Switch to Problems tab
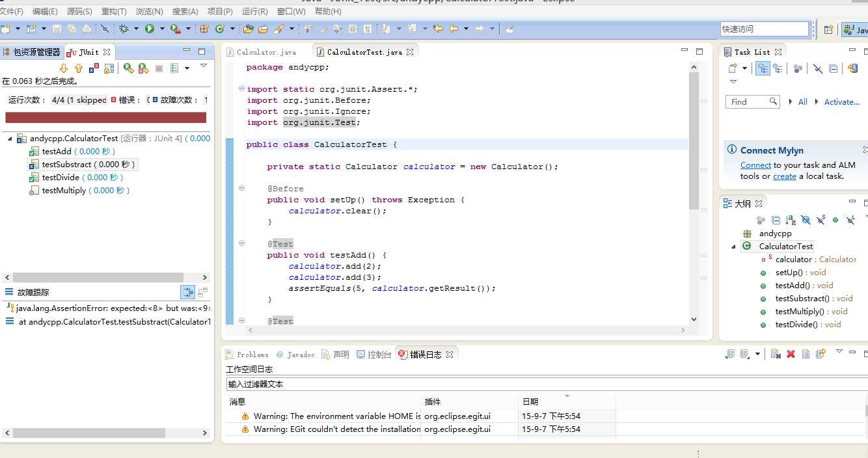Image resolution: width=868 pixels, height=458 pixels. (x=247, y=355)
